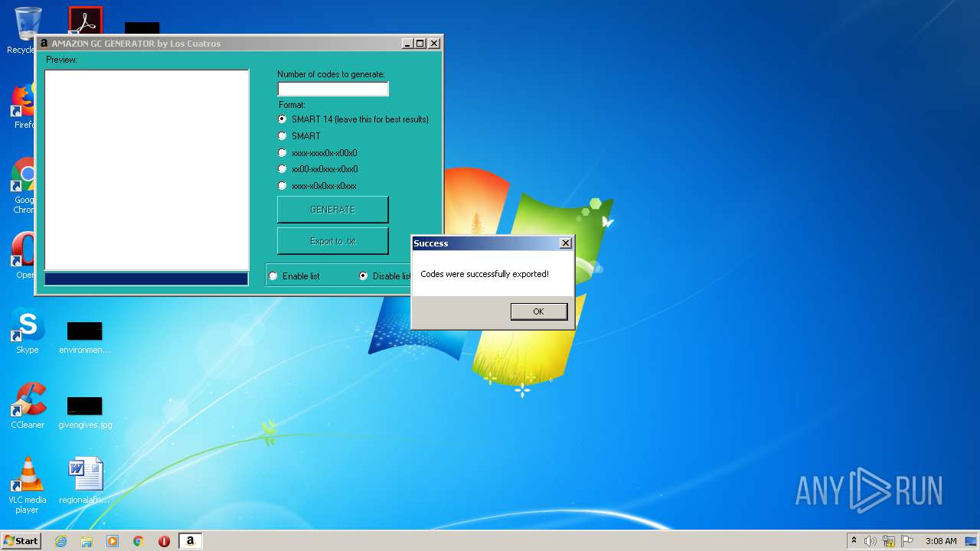The width and height of the screenshot is (980, 551).
Task: Select the SMART 14 format option
Action: 283,119
